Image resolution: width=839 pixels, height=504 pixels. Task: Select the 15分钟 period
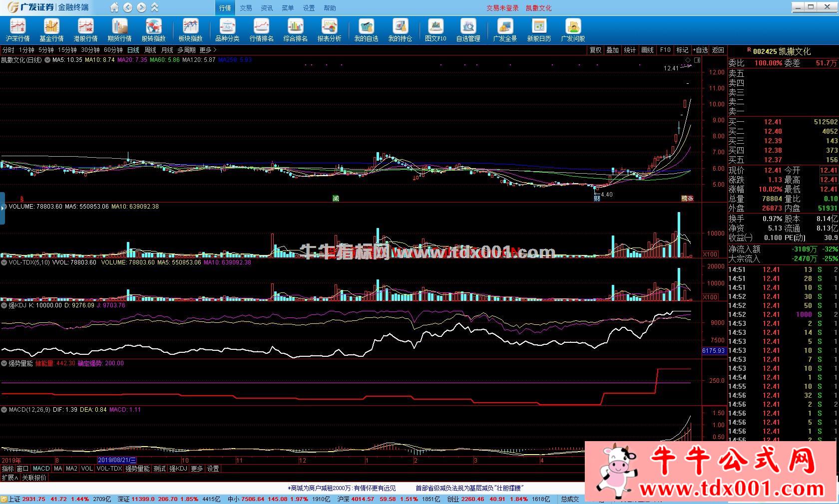click(x=67, y=50)
